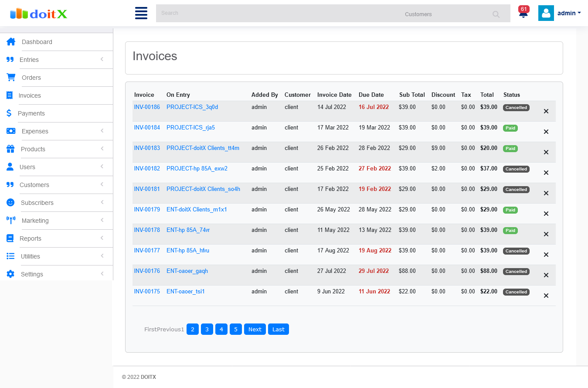Focus the top Search input field
Image resolution: width=588 pixels, height=388 pixels.
(x=279, y=14)
